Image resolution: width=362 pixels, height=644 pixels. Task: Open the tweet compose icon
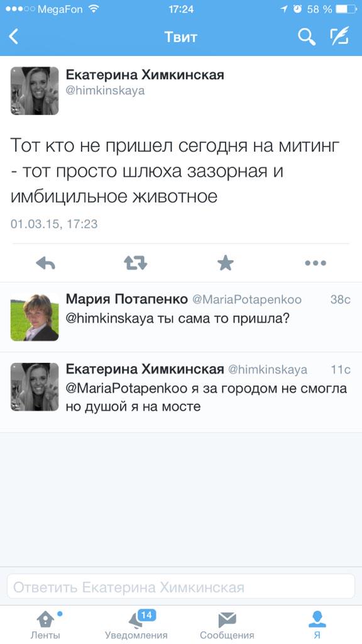339,36
